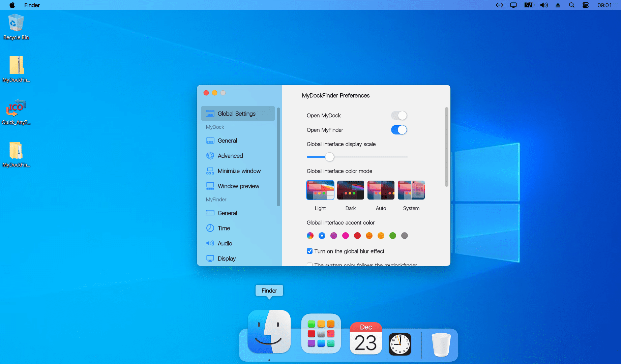Open the Control Center icon
The width and height of the screenshot is (621, 364).
586,5
